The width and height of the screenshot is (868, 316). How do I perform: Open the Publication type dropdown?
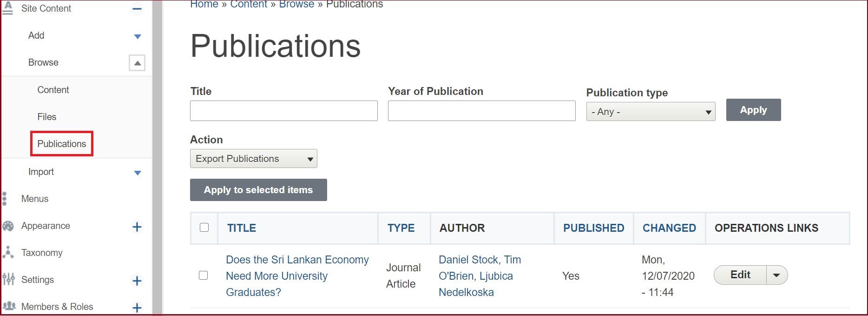(x=651, y=112)
